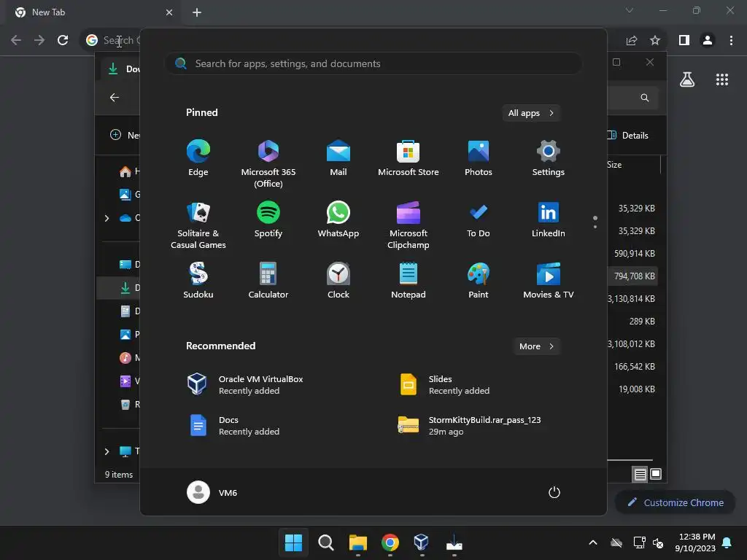
Task: Launch the Sudoku game
Action: [x=198, y=281]
